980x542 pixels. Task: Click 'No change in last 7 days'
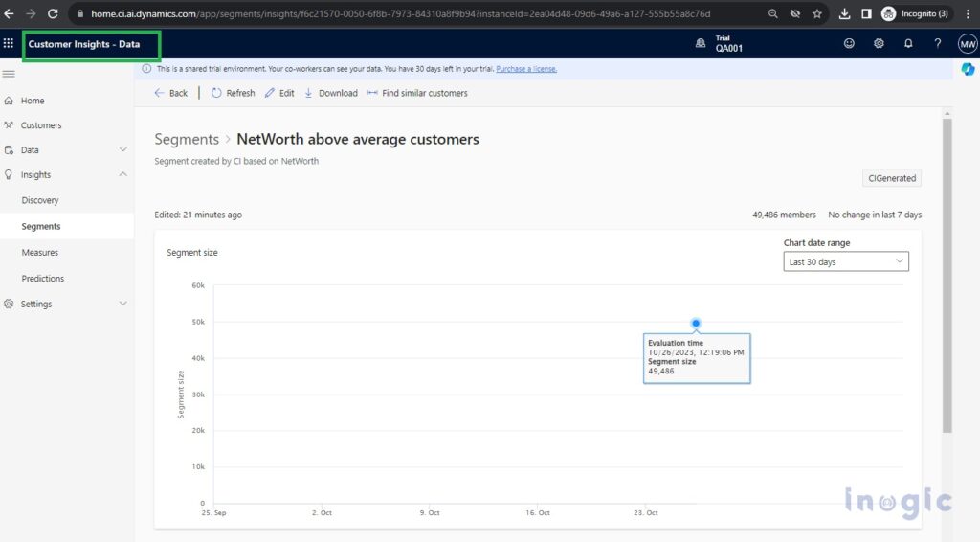(x=875, y=215)
